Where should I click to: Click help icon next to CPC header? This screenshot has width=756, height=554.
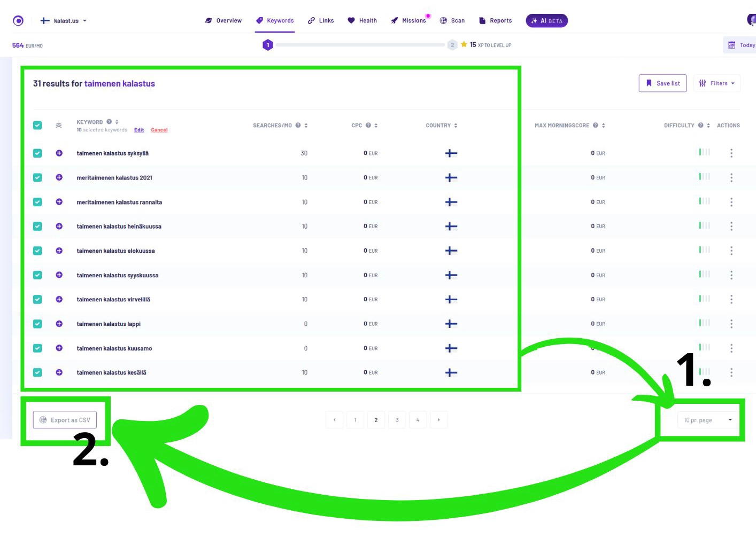[368, 126]
